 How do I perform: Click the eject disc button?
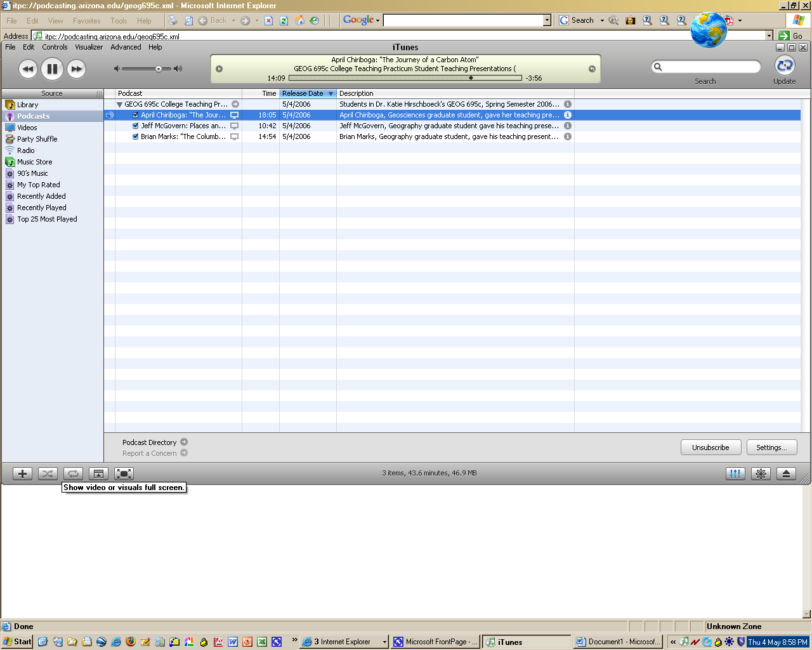click(786, 474)
